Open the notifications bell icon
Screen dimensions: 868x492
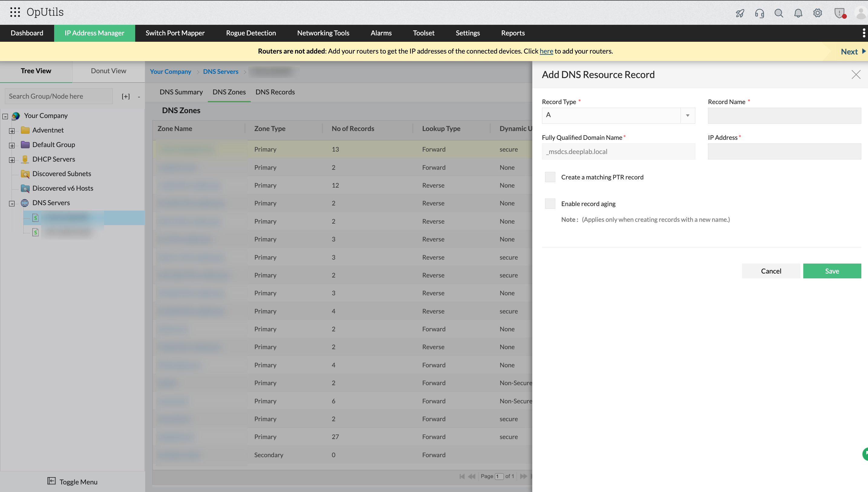pos(798,13)
